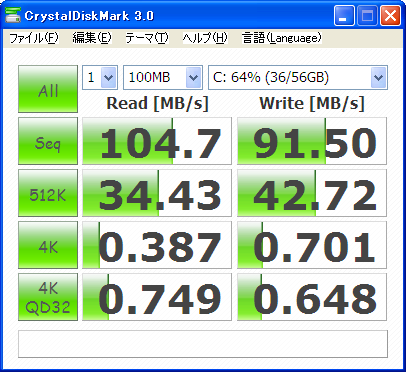Open the 編集(E) menu
The width and height of the screenshot is (409, 372).
click(92, 38)
